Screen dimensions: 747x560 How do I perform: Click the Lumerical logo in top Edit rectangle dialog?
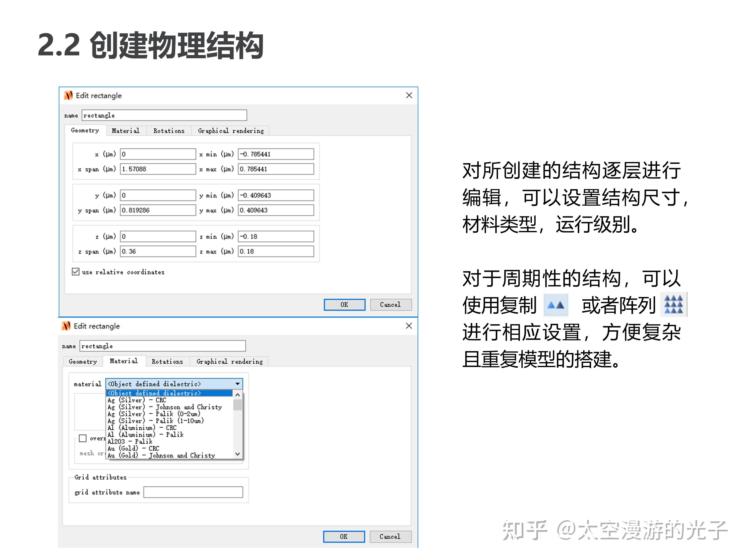tap(68, 96)
